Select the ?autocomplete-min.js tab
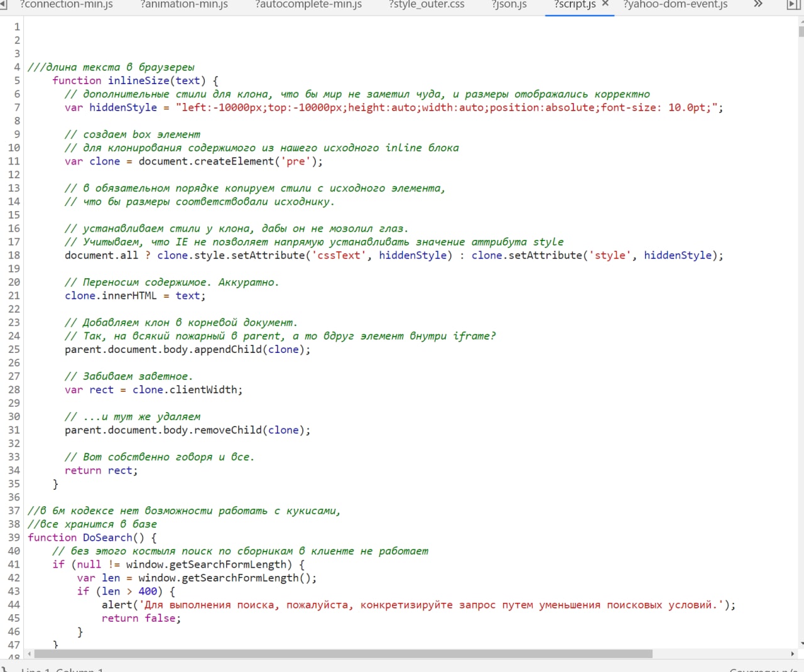This screenshot has height=672, width=804. pyautogui.click(x=308, y=4)
